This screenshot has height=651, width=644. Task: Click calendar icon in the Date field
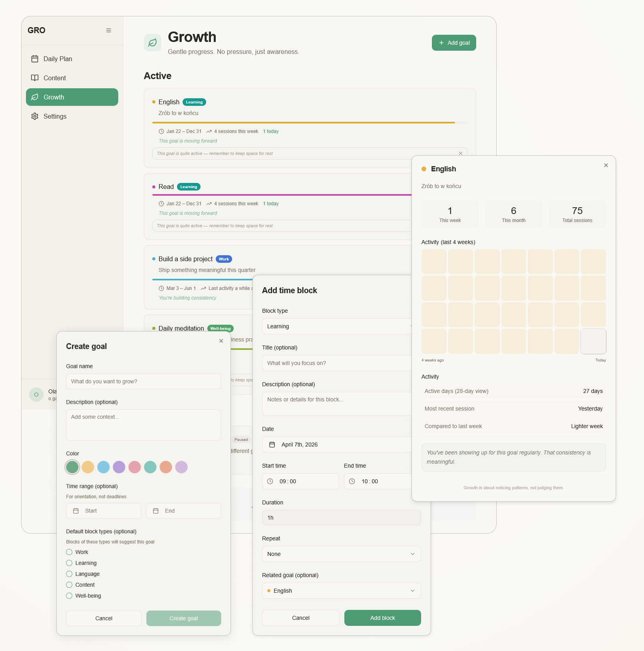pos(272,445)
